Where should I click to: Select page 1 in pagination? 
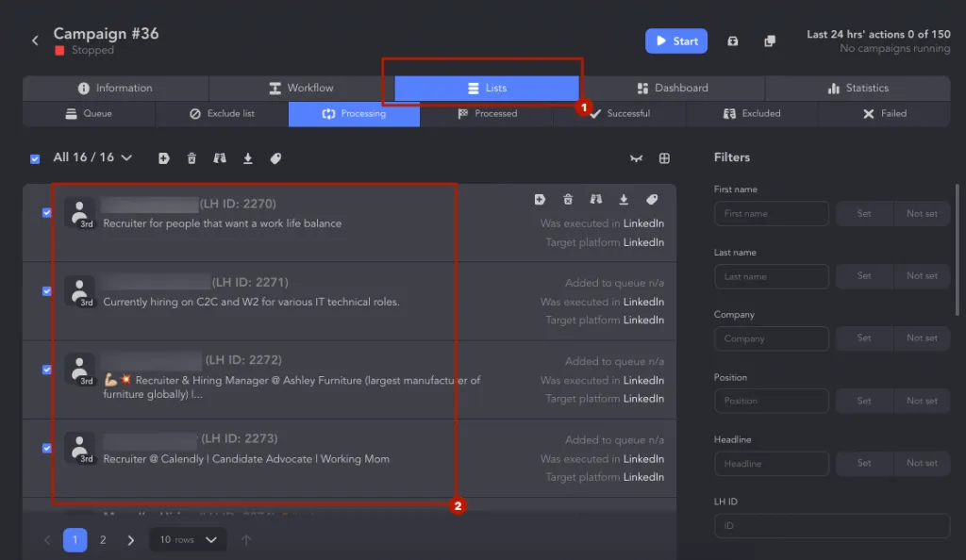tap(75, 540)
